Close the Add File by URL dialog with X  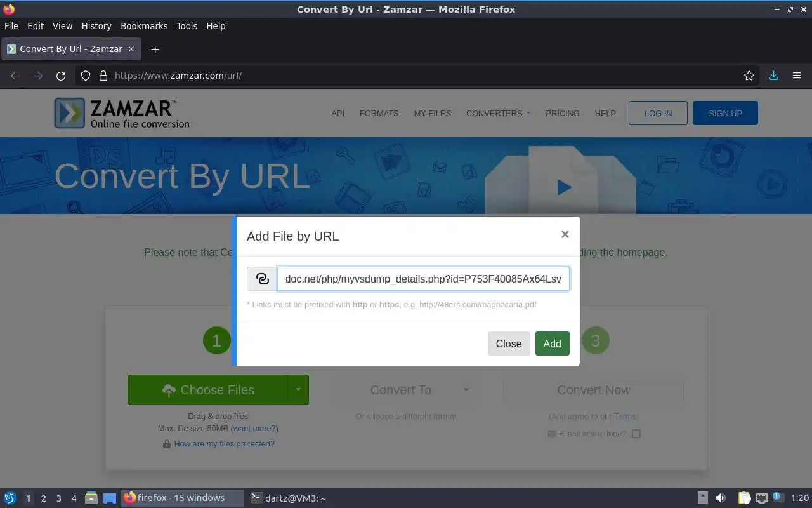tap(565, 234)
